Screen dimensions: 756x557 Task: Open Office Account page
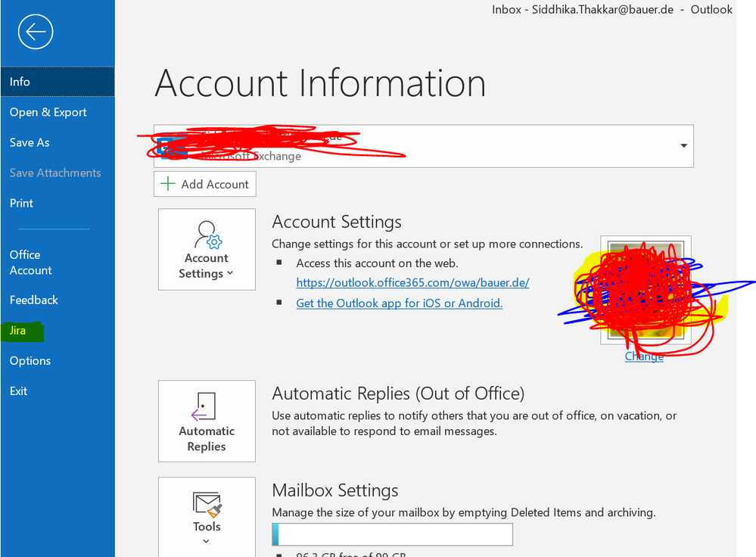(58, 263)
